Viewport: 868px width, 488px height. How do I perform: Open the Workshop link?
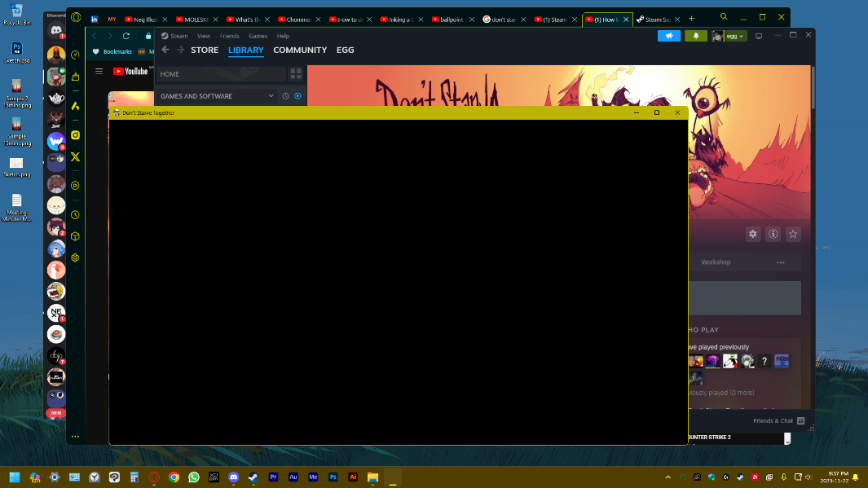(x=716, y=262)
